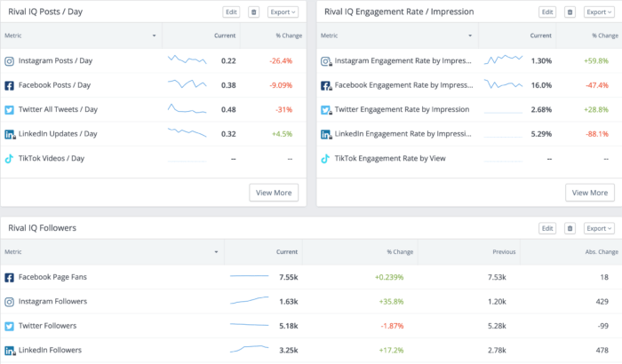The width and height of the screenshot is (622, 364).
Task: Click the Instagram icon in Engagement Rate panel
Action: pyautogui.click(x=326, y=61)
